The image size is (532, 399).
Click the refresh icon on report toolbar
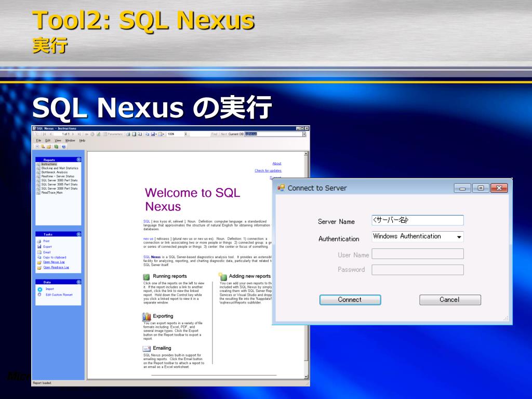pos(94,134)
